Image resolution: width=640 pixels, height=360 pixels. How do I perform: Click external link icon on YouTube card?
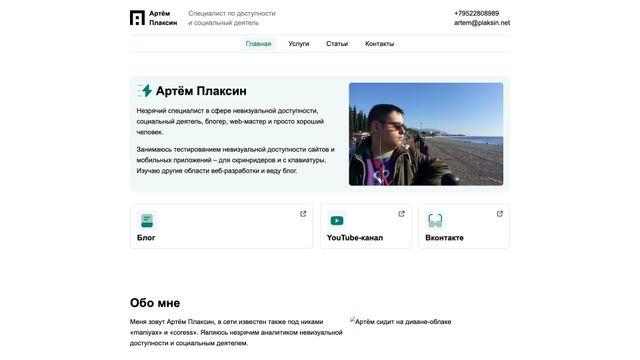(x=401, y=214)
